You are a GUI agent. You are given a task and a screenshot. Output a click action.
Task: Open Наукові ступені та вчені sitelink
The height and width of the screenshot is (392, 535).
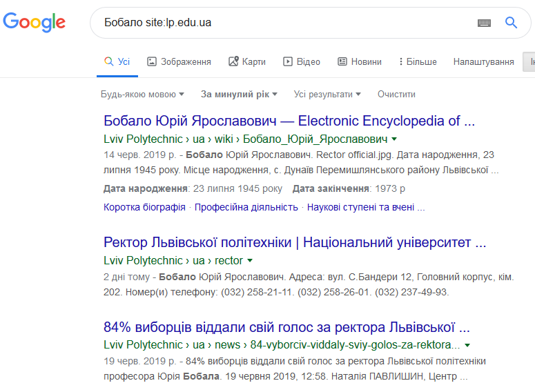(366, 207)
